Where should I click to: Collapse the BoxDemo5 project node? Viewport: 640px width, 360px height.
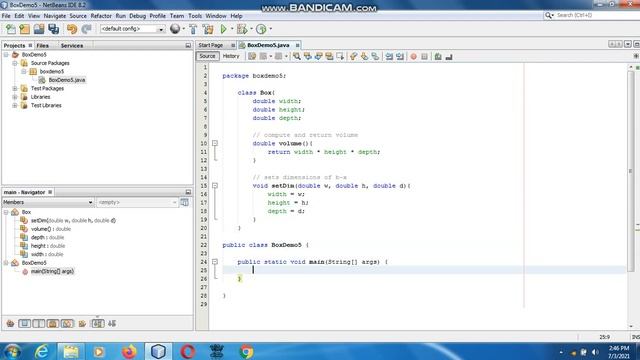tap(6, 55)
